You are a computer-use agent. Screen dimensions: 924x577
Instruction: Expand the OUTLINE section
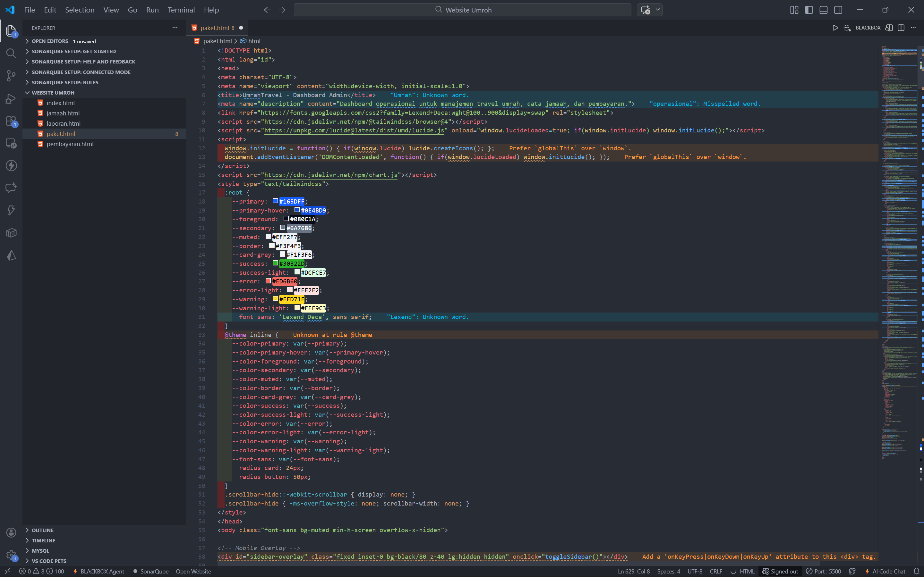click(42, 530)
